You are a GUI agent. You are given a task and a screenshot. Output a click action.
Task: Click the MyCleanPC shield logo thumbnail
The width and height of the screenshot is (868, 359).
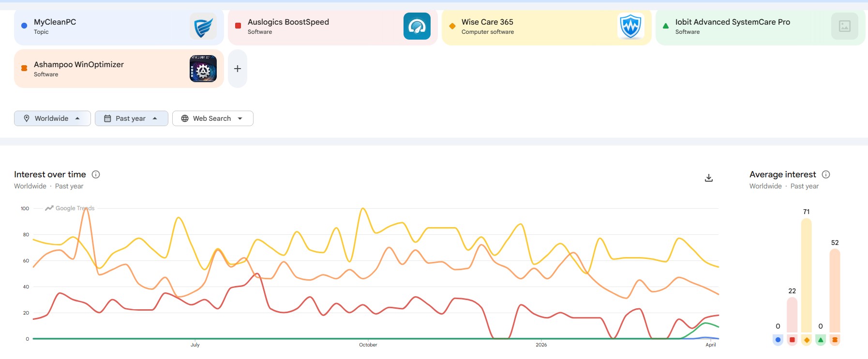[203, 26]
